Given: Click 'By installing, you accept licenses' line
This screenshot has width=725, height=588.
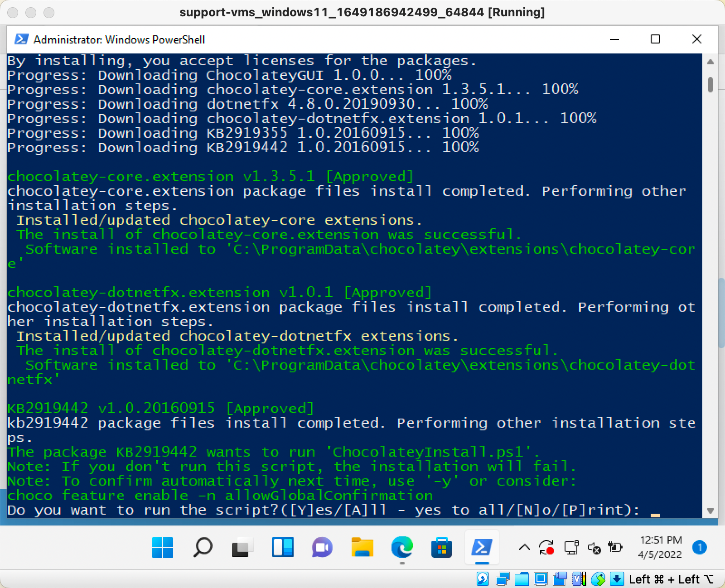Looking at the screenshot, I should point(242,61).
